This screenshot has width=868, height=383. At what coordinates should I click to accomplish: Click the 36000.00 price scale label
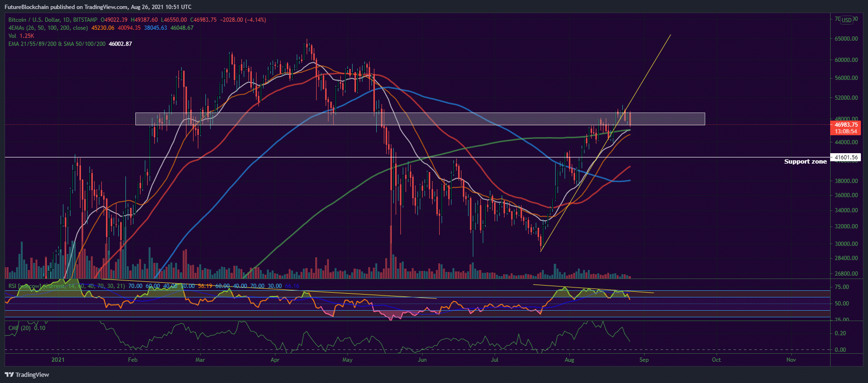(846, 195)
